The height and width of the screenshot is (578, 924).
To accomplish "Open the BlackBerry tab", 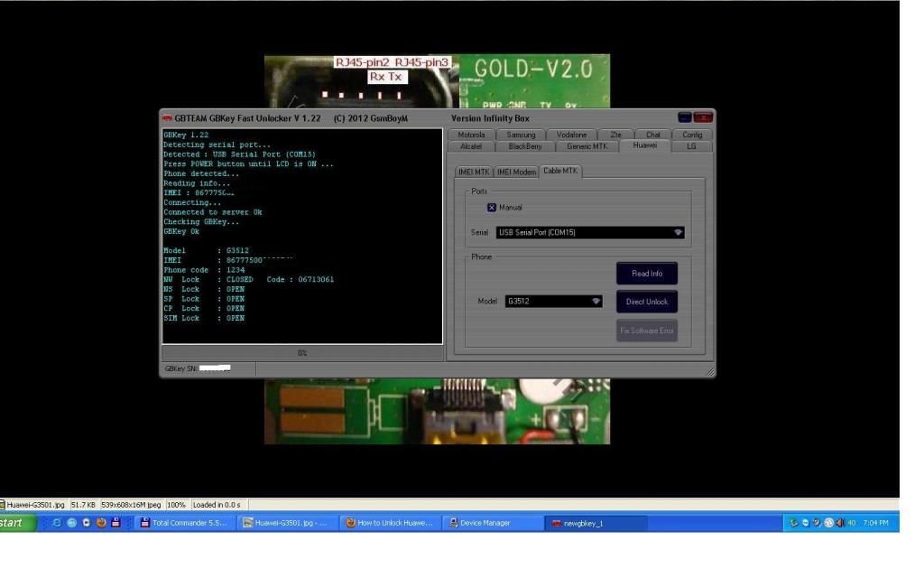I will point(525,146).
